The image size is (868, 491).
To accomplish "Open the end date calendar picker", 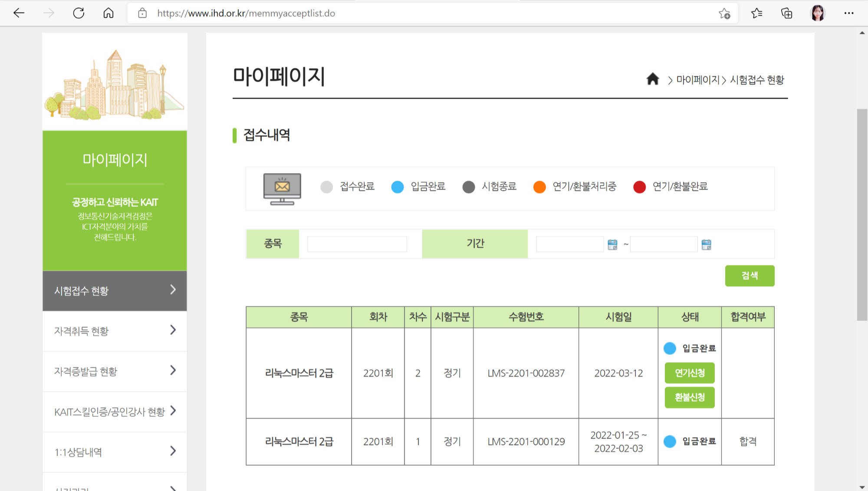I will pyautogui.click(x=706, y=245).
